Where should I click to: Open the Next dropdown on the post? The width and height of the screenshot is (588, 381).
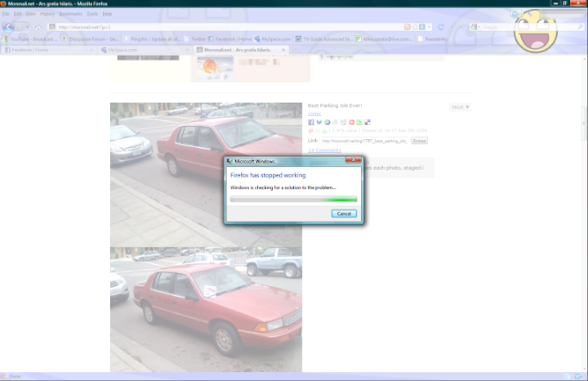tap(460, 107)
